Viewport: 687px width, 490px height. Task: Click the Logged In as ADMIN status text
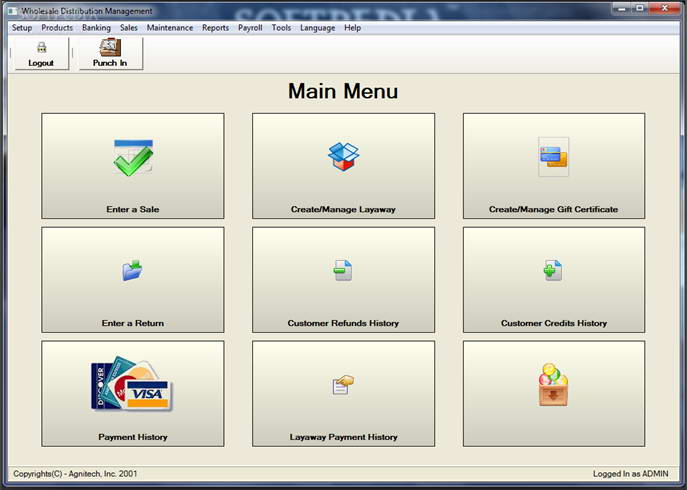pyautogui.click(x=630, y=474)
